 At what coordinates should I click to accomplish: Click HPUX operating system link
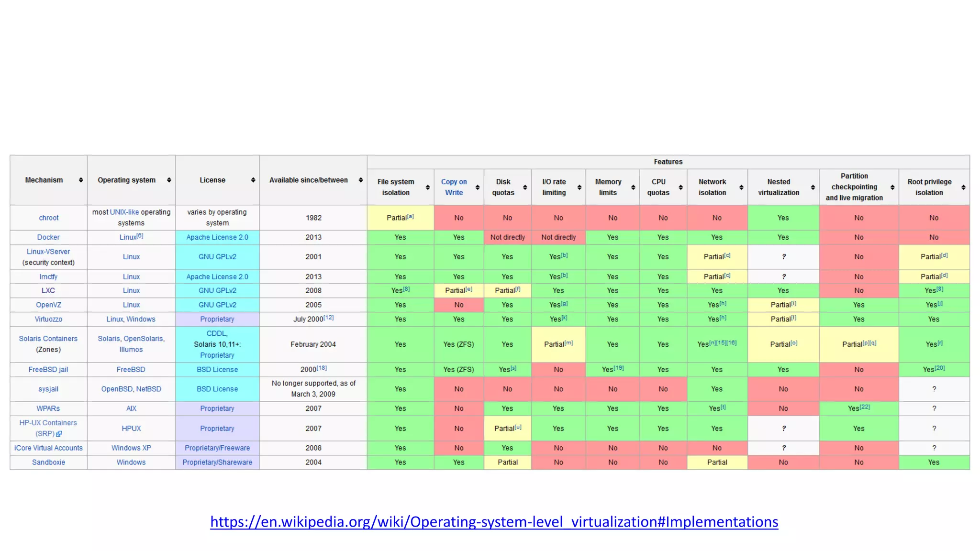point(131,429)
